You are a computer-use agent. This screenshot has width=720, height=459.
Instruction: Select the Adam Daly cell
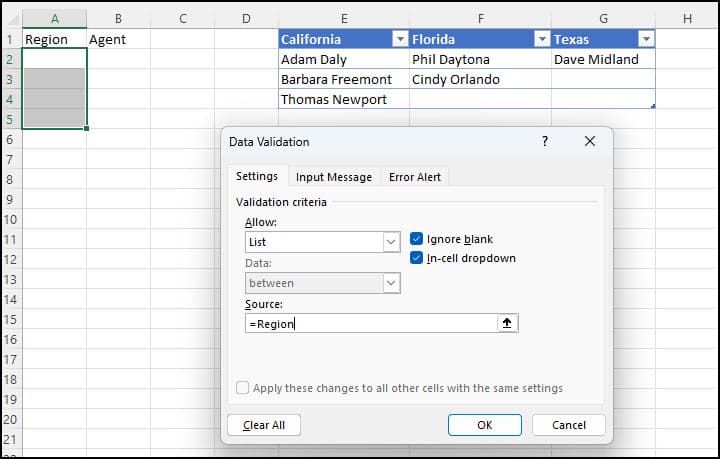[344, 59]
